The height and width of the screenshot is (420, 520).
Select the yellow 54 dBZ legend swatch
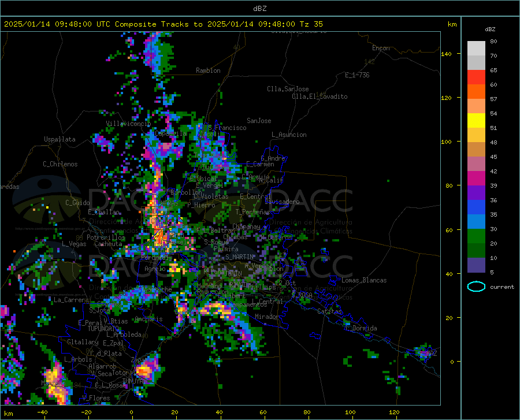point(476,120)
